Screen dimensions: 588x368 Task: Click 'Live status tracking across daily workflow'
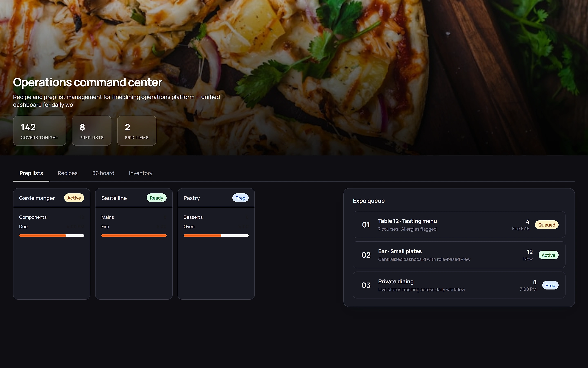click(422, 289)
